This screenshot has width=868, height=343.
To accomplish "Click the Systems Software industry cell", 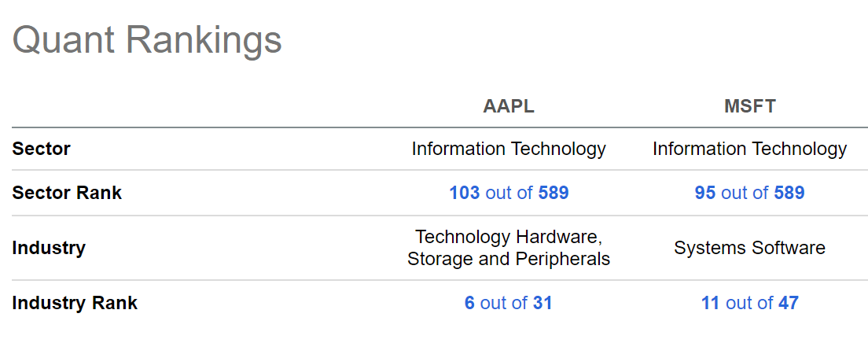I will (x=749, y=248).
